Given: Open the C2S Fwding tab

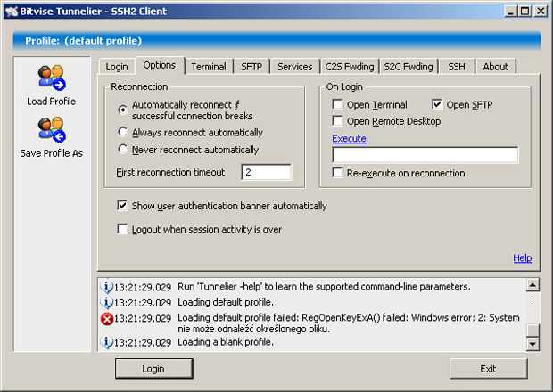Looking at the screenshot, I should 349,67.
